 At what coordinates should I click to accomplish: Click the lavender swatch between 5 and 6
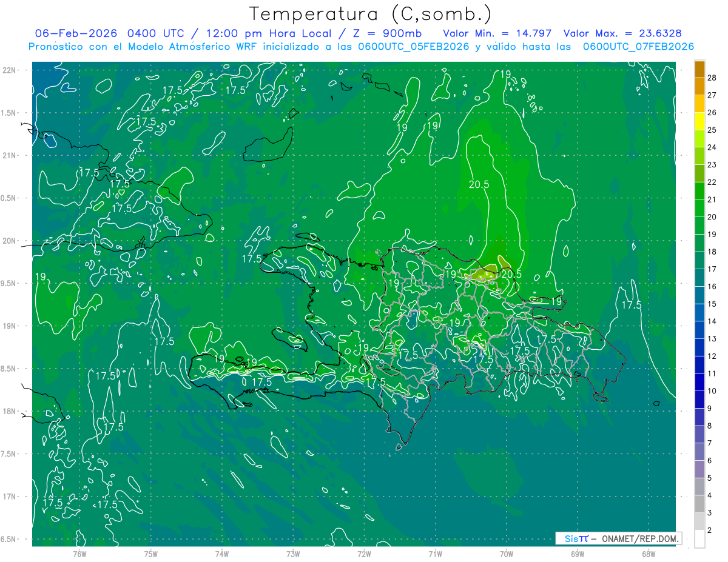(x=699, y=469)
